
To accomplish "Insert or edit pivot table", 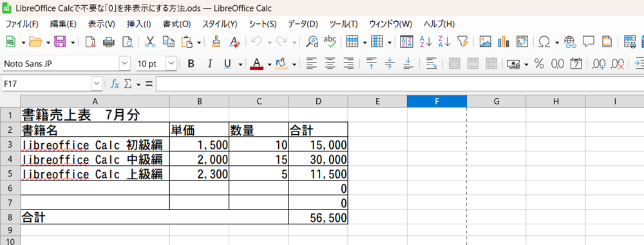I will tap(522, 41).
